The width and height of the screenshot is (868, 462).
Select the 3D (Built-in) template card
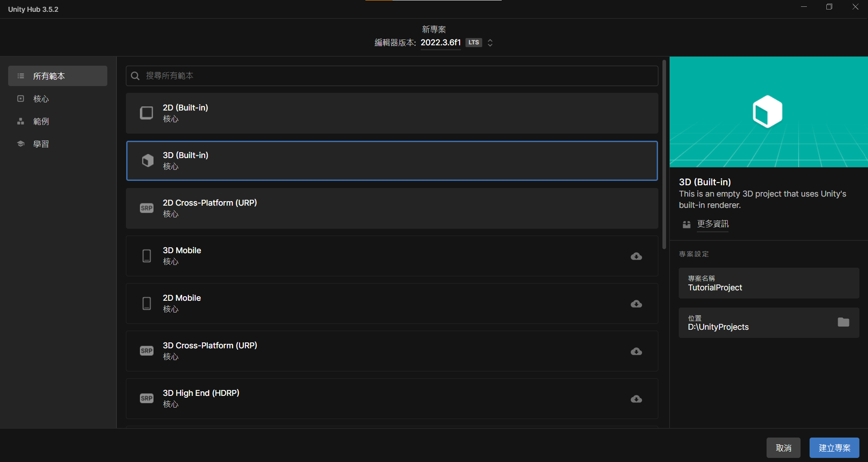click(392, 161)
